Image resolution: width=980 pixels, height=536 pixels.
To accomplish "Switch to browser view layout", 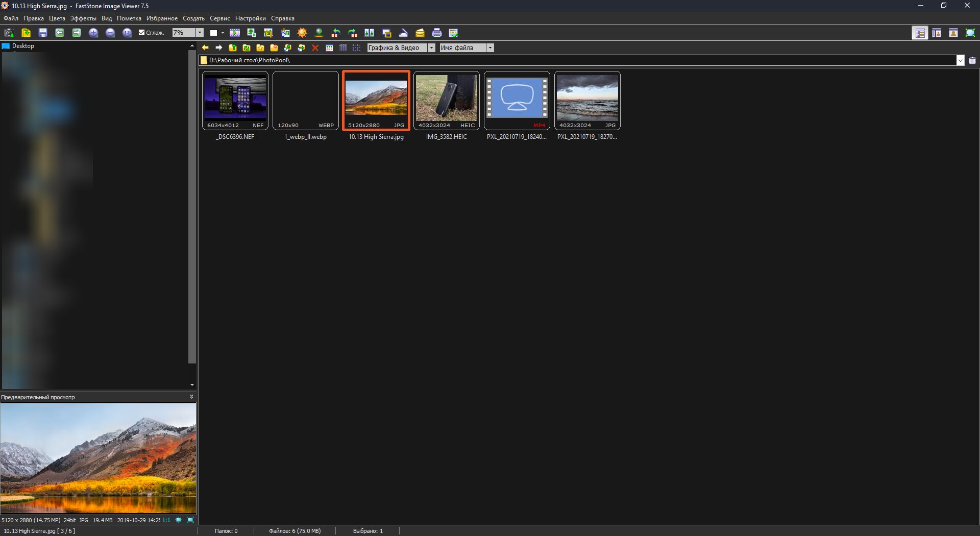I will pyautogui.click(x=920, y=33).
